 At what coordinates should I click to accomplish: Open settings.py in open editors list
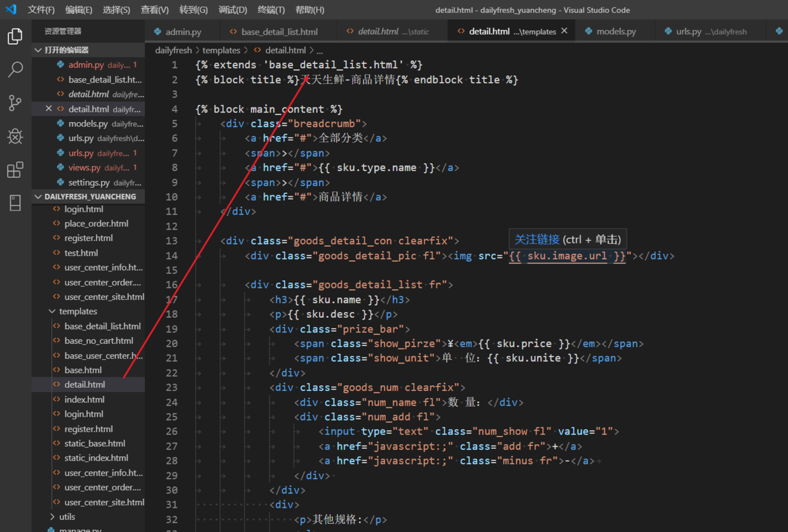[x=88, y=182]
